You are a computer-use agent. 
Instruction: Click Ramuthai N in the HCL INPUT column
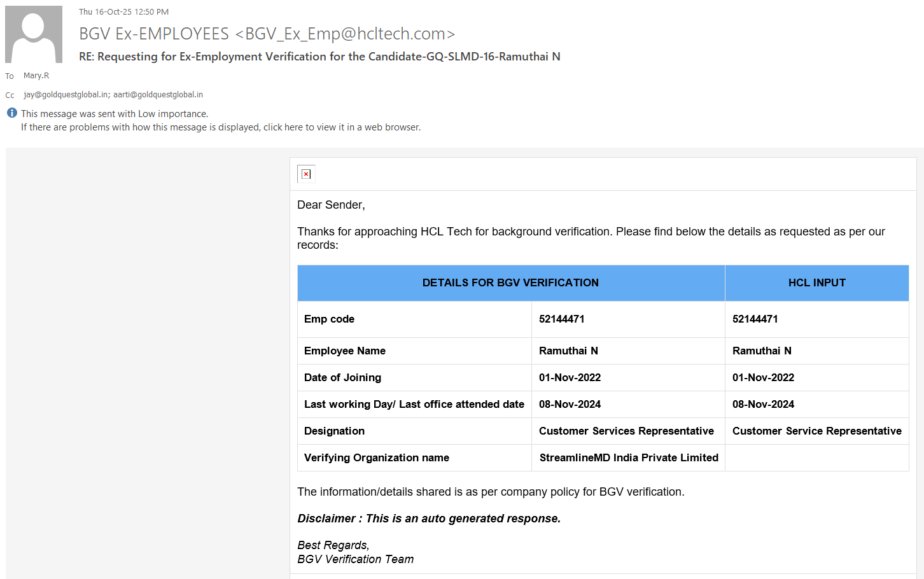click(762, 351)
